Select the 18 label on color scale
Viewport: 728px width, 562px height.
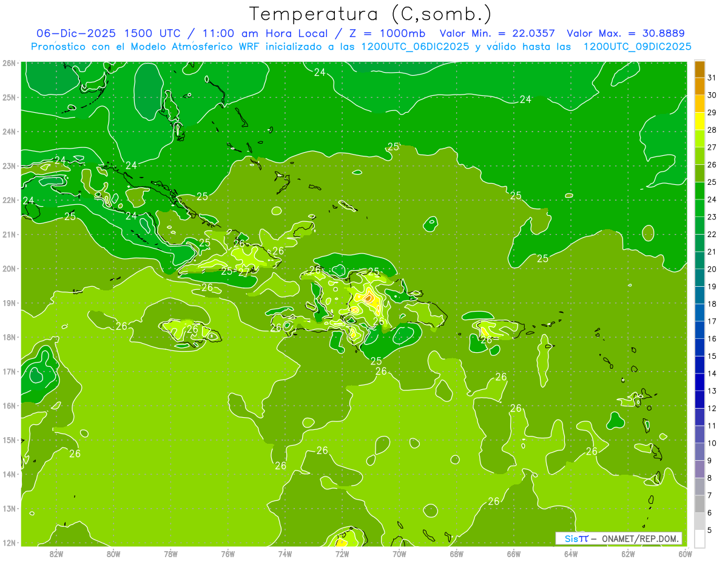point(712,304)
